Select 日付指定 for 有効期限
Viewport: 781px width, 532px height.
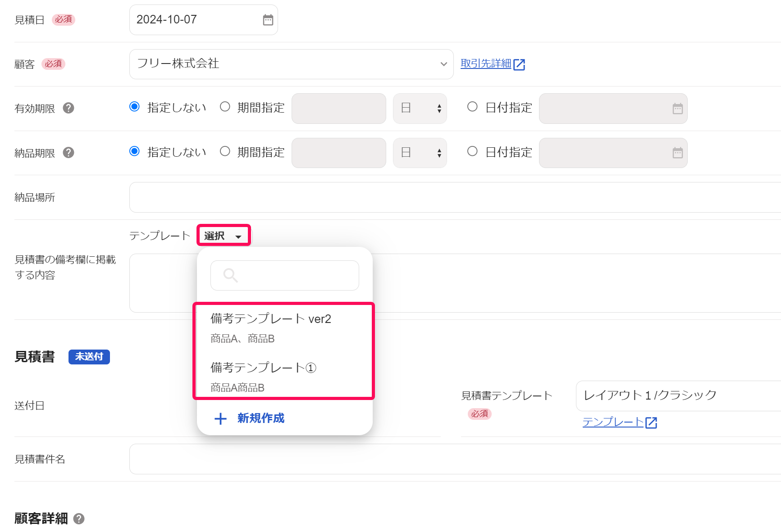(472, 107)
